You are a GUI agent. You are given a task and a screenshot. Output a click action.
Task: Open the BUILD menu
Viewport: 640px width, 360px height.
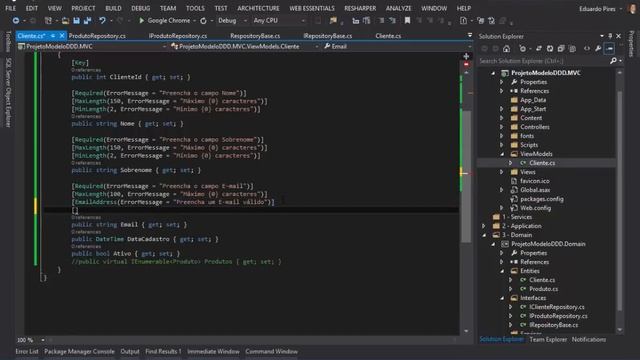coord(113,8)
